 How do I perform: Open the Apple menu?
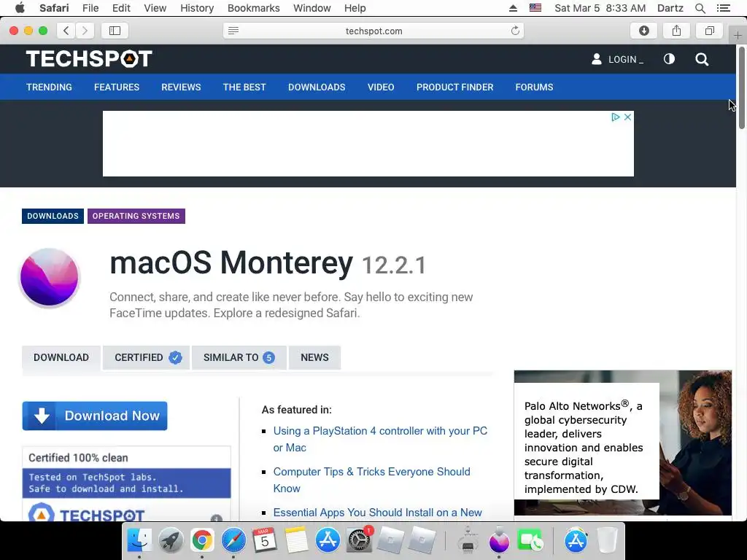click(x=20, y=8)
